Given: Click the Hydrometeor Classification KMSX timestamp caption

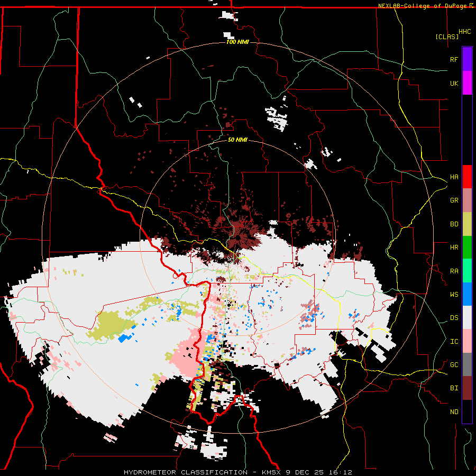Looking at the screenshot, I should pyautogui.click(x=237, y=472).
